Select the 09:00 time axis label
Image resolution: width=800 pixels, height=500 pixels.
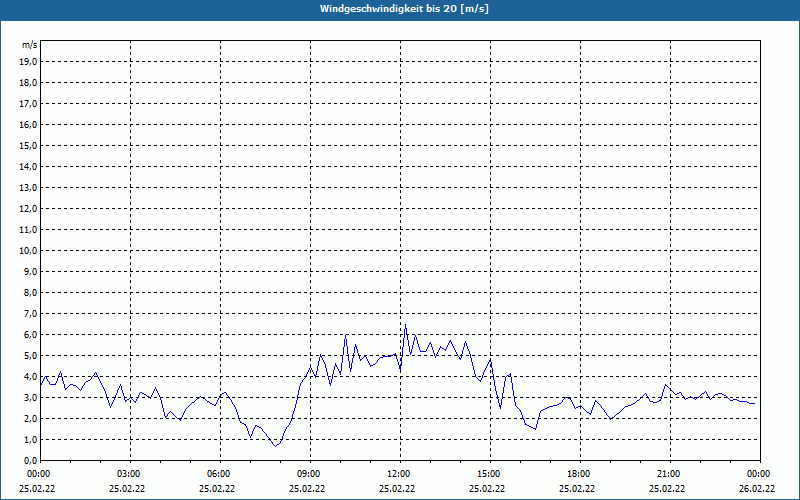click(308, 474)
